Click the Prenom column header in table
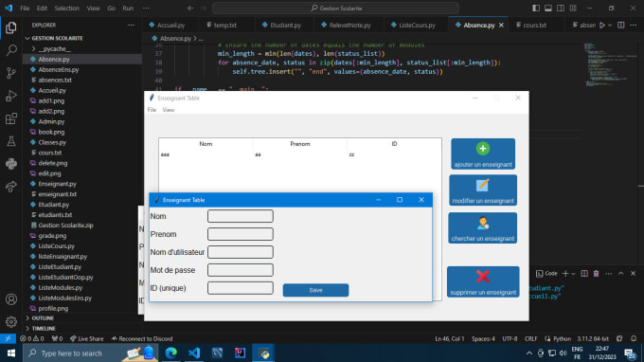This screenshot has width=644, height=362. [x=300, y=144]
